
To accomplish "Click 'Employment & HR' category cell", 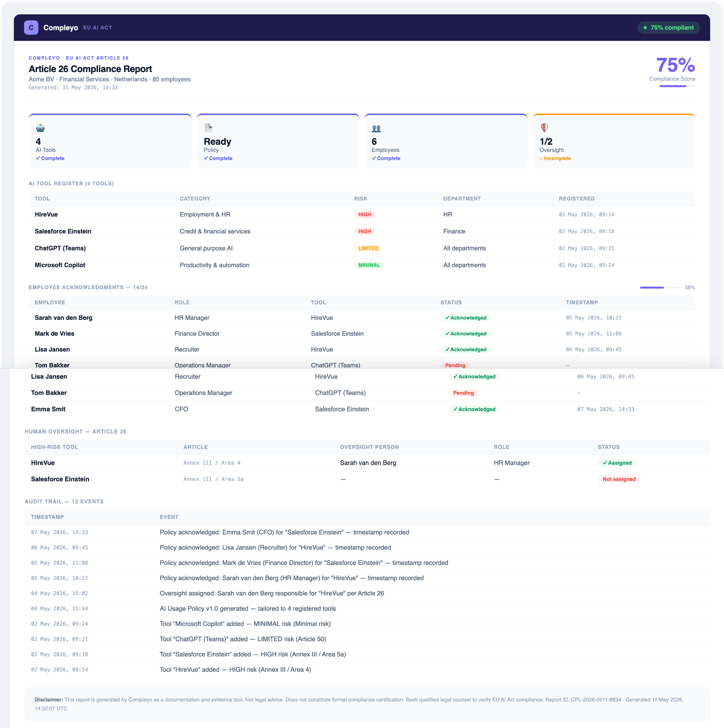I will click(205, 215).
